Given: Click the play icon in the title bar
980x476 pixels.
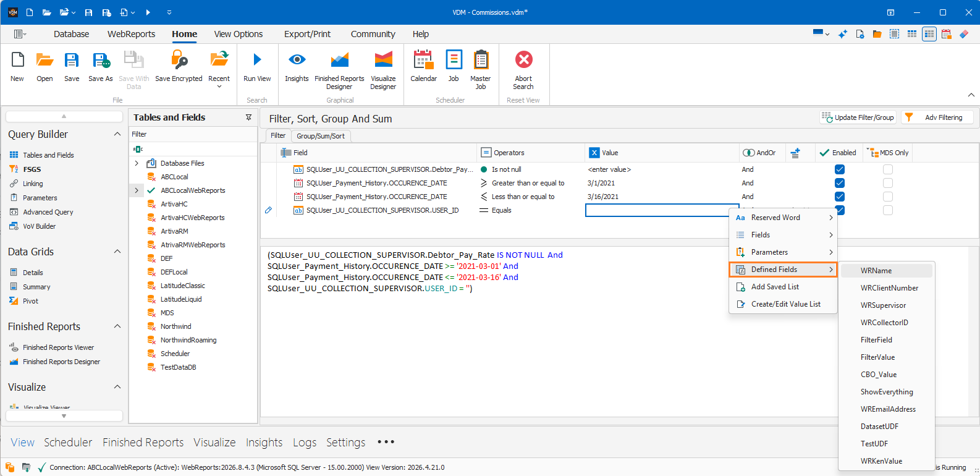Looking at the screenshot, I should coord(148,12).
